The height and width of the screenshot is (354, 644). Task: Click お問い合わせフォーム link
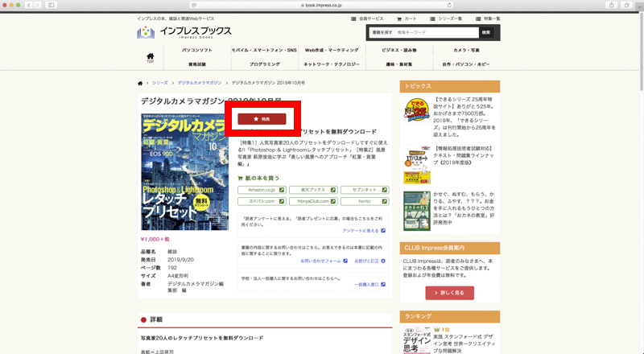[320, 261]
